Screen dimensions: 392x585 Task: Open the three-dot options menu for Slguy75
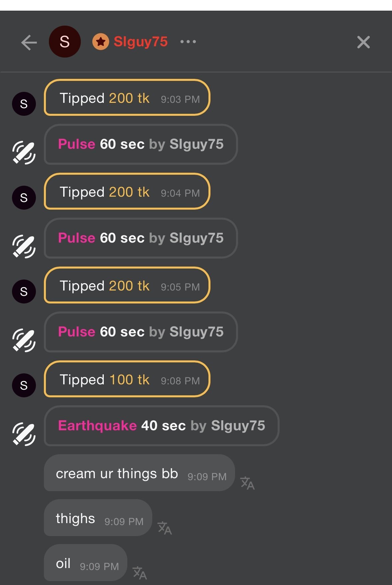pos(188,42)
